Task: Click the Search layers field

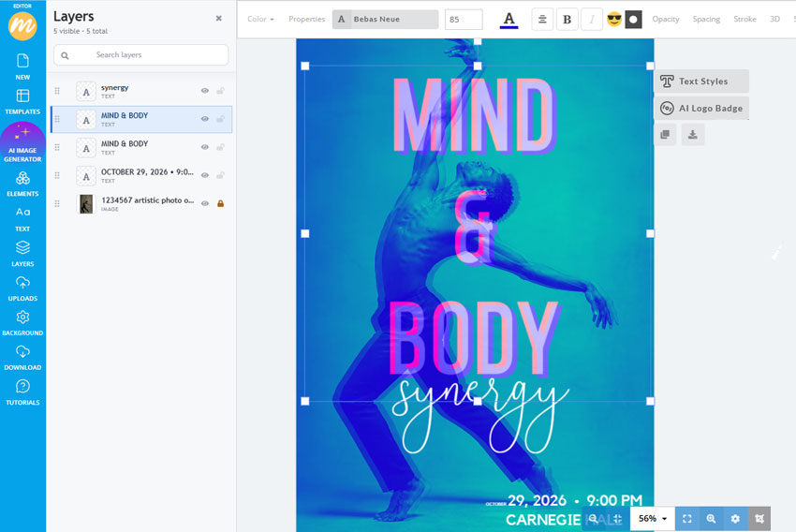Action: (x=141, y=55)
